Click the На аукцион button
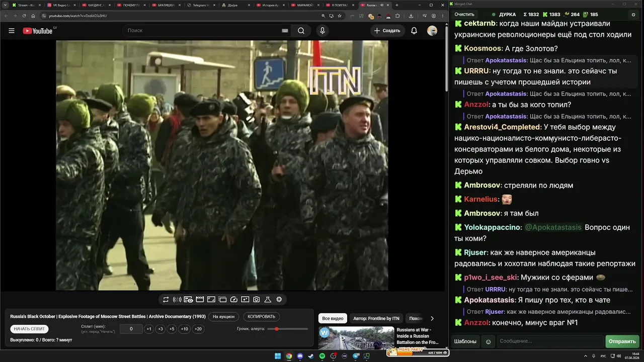Screen dimensions: 644x362 pos(223,317)
